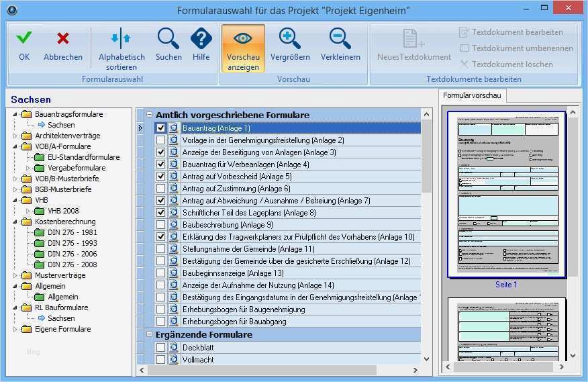Click document icon beside Deckblatt

coord(174,348)
